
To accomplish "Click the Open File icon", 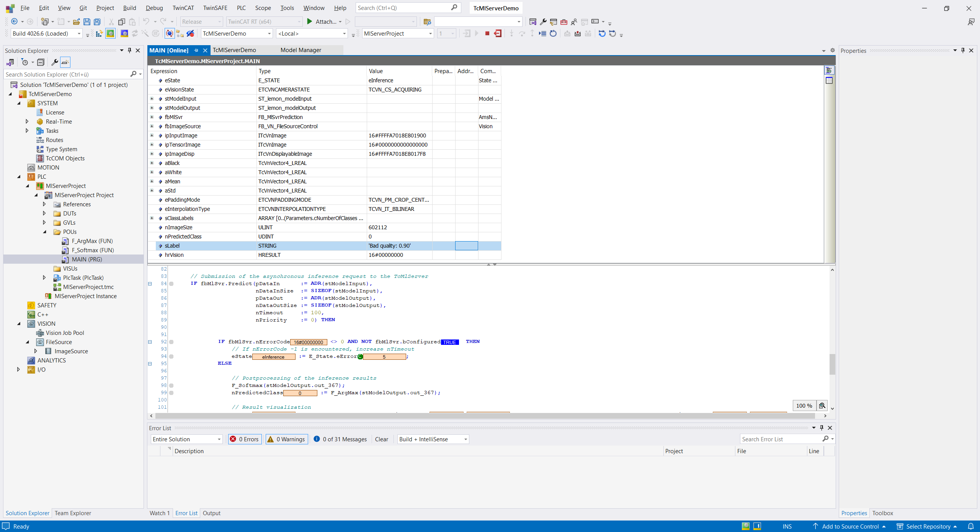I will 77,22.
